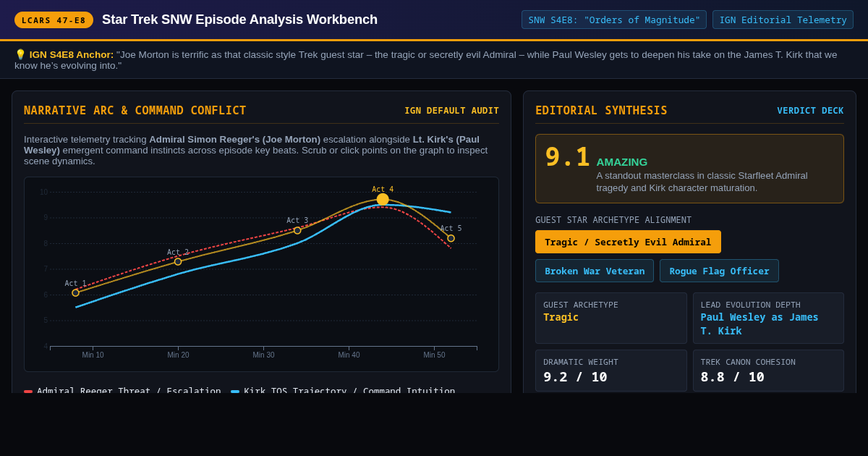Choose the Tragic / Secretly Evil Admiral archetype
Screen dimensions: 868x456
click(x=628, y=242)
